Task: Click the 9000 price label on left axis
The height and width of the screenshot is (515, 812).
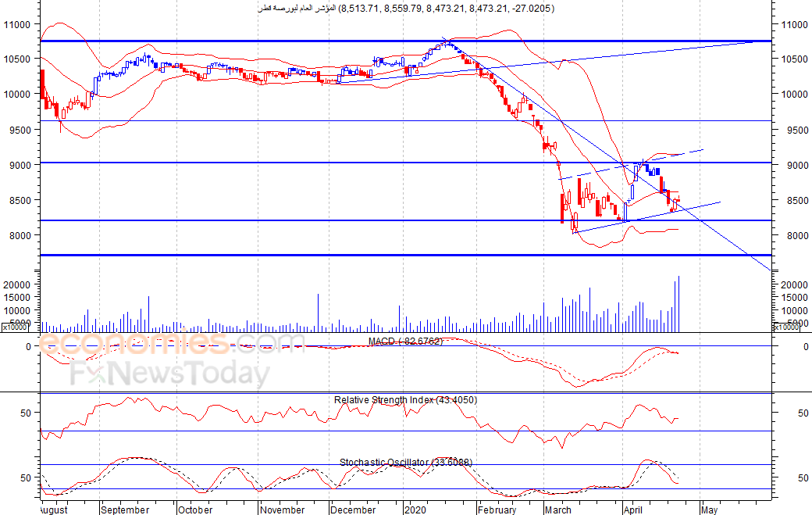Action: click(20, 165)
